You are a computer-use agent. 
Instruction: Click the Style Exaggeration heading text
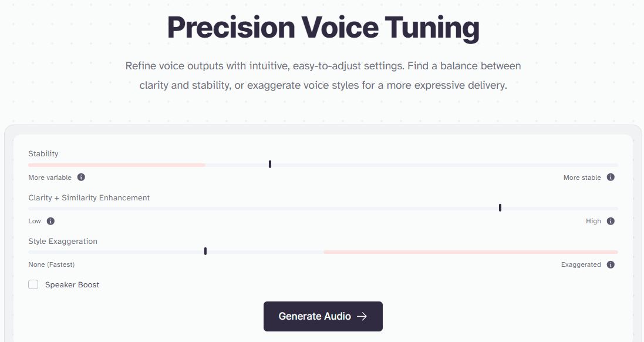pos(63,241)
